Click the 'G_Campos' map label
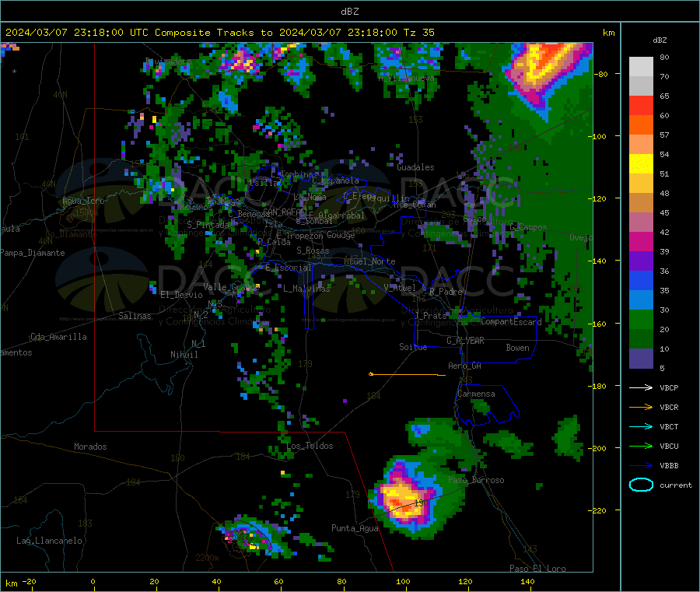The width and height of the screenshot is (700, 592). [529, 227]
